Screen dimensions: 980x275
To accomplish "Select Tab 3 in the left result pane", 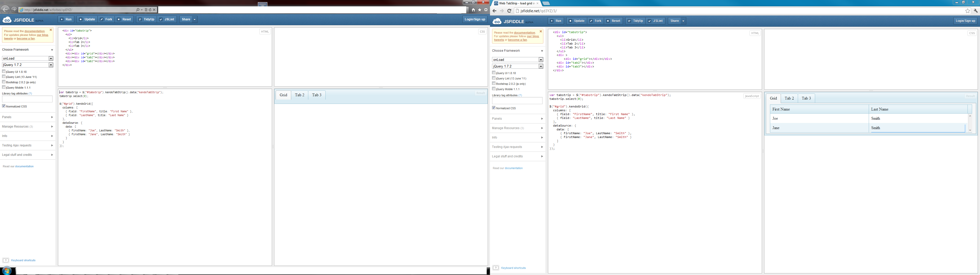I will [x=316, y=95].
